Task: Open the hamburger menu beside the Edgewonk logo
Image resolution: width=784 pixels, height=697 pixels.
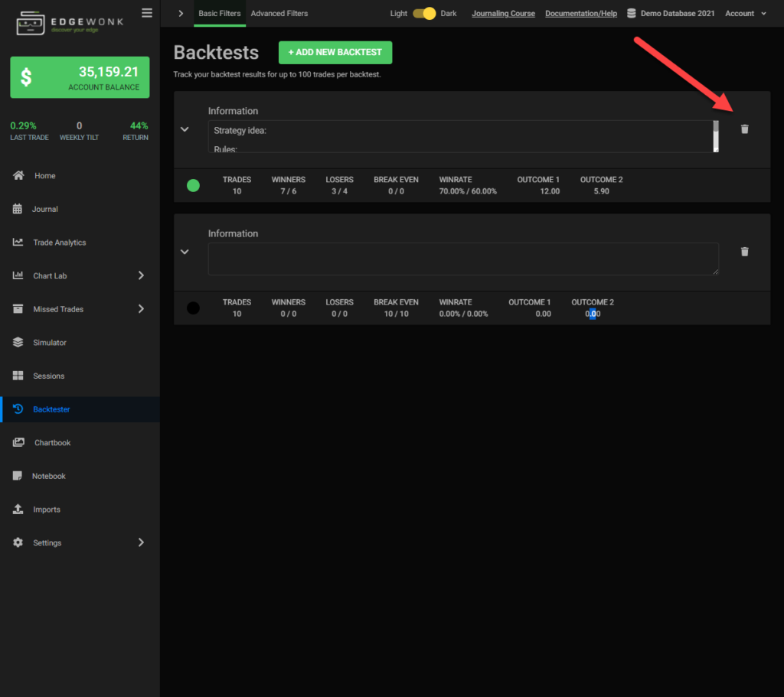Action: 146,11
